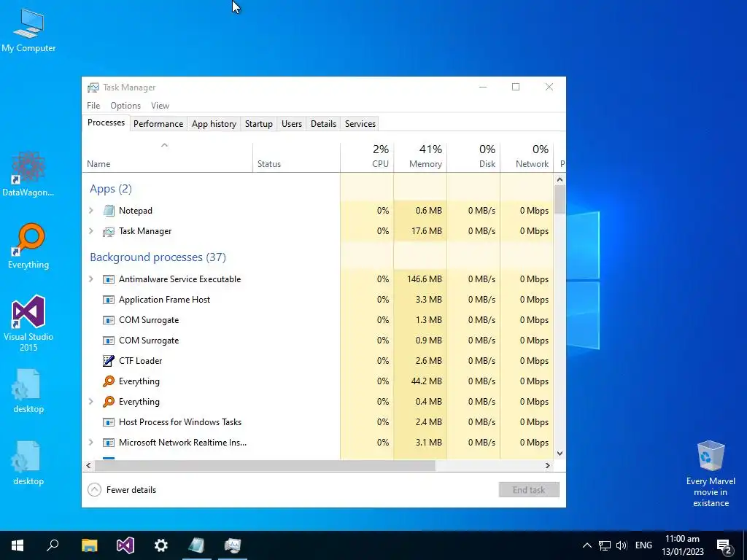The image size is (747, 560).
Task: Open the notification center icon
Action: tap(724, 546)
